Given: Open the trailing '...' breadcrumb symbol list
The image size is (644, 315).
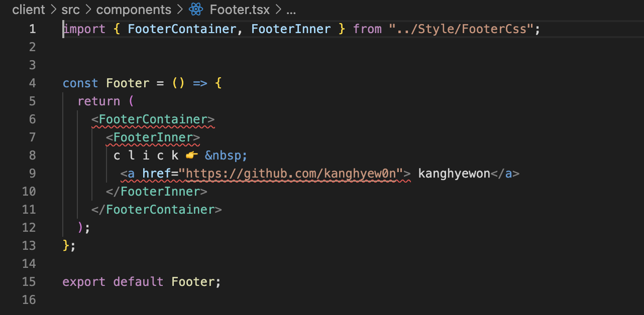Looking at the screenshot, I should point(291,10).
